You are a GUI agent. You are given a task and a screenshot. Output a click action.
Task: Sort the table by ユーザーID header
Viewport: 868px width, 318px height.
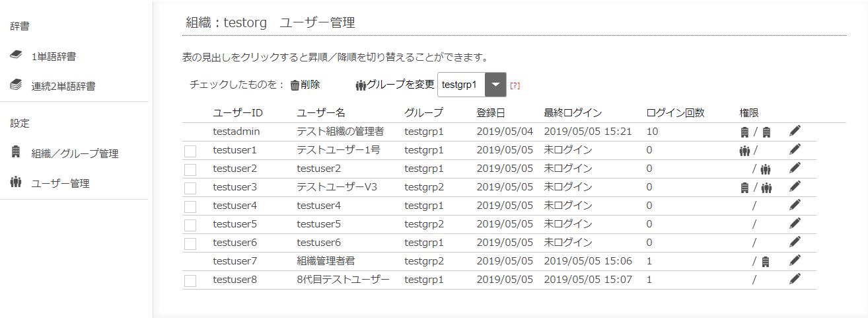[x=238, y=112]
